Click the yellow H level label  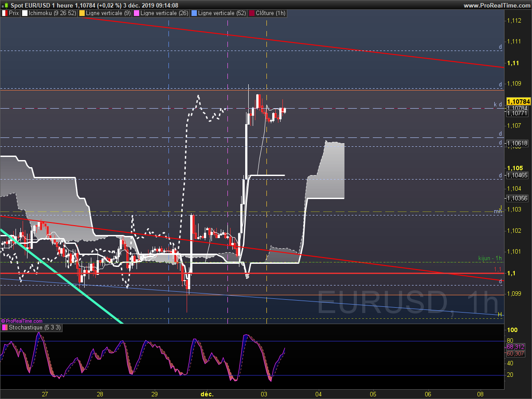(x=500, y=314)
